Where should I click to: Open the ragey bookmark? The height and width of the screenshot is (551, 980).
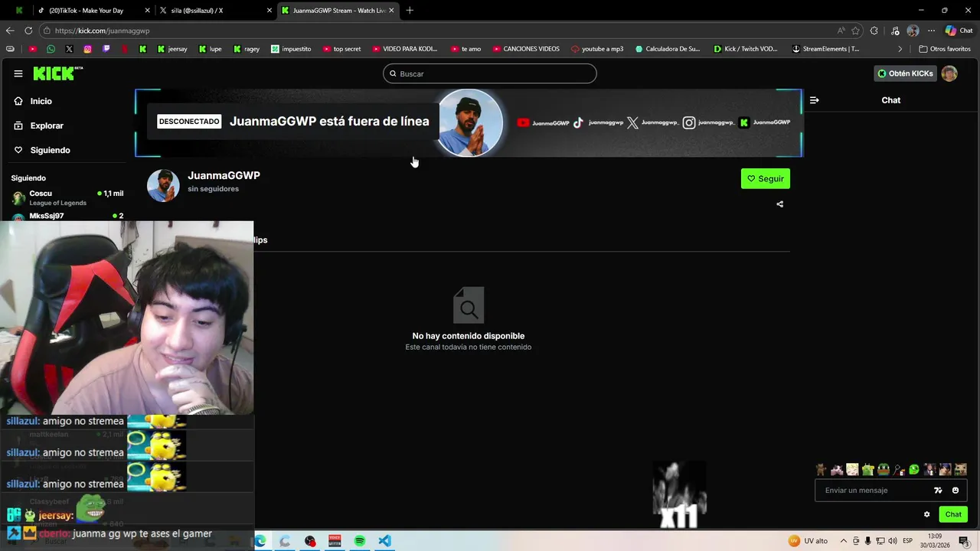[x=246, y=49]
